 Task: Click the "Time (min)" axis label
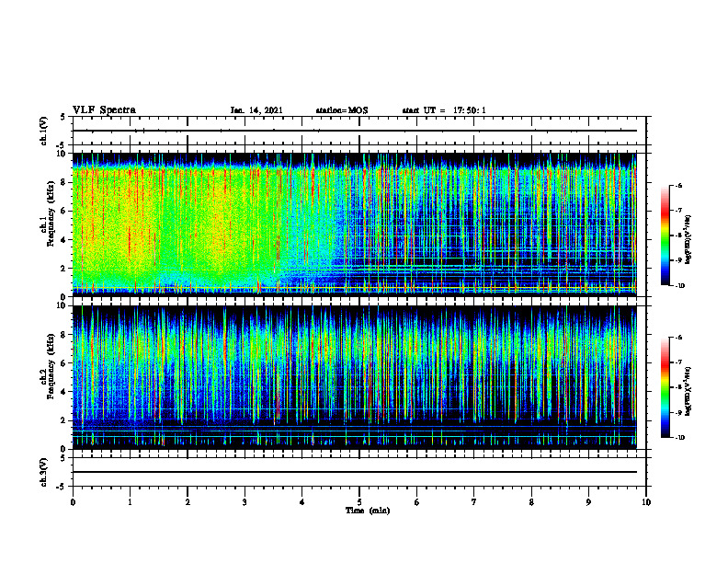point(368,511)
